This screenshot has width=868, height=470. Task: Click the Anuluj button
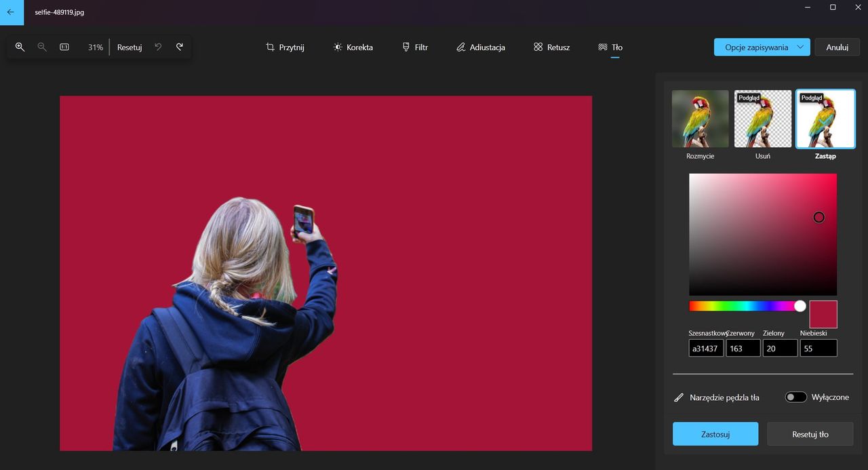(x=837, y=47)
